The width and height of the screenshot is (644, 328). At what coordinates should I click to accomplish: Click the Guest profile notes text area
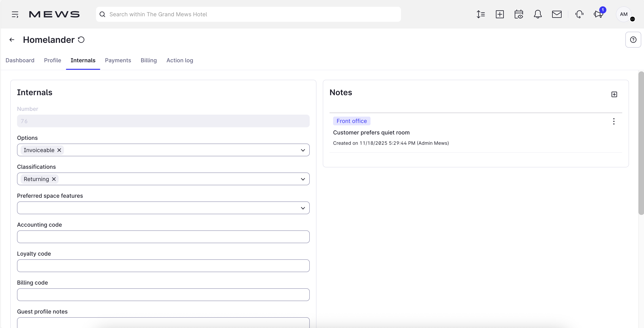point(163,322)
